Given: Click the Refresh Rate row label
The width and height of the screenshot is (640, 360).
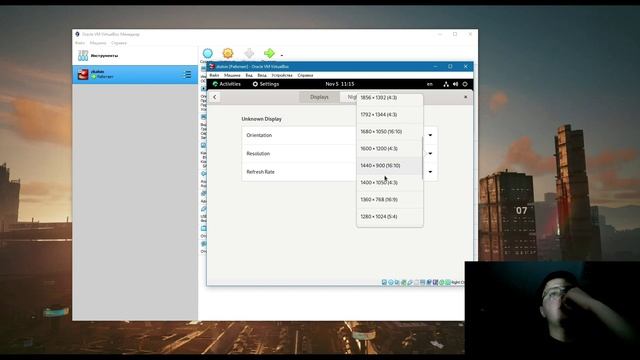Looking at the screenshot, I should 260,172.
